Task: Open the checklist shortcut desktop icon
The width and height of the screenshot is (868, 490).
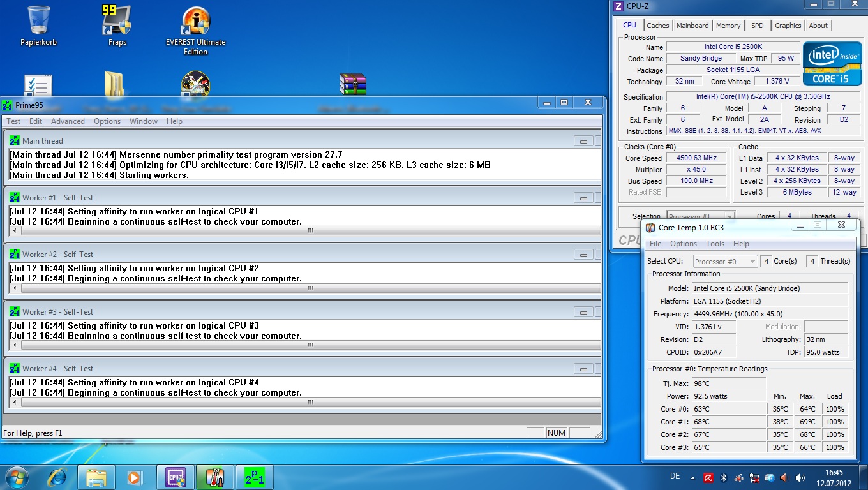Action: (38, 85)
